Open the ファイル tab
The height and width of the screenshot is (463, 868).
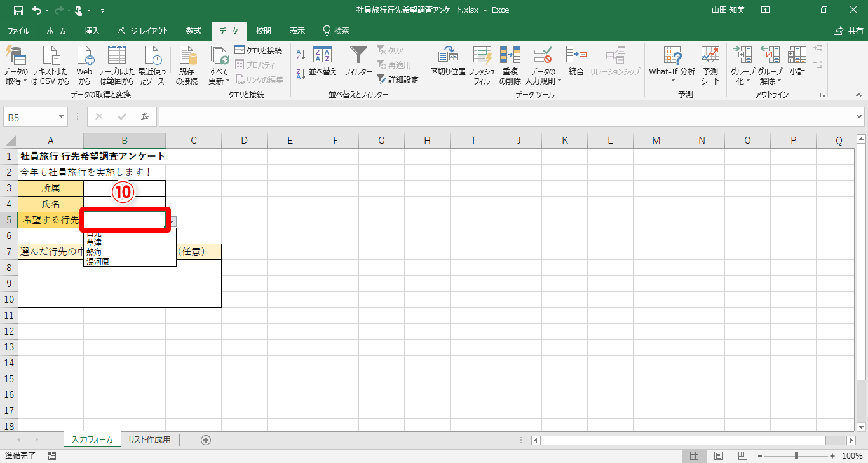[18, 31]
